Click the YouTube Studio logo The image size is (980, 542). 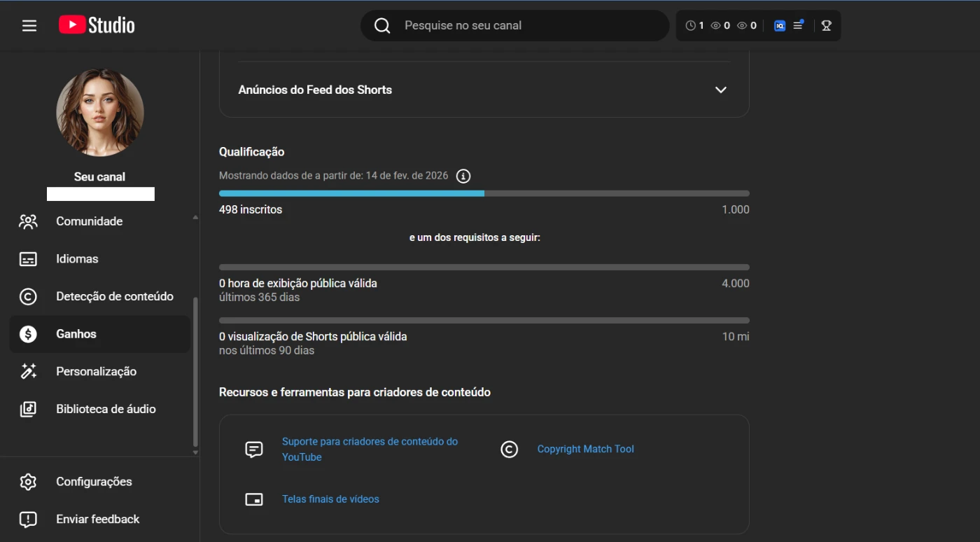pos(97,25)
